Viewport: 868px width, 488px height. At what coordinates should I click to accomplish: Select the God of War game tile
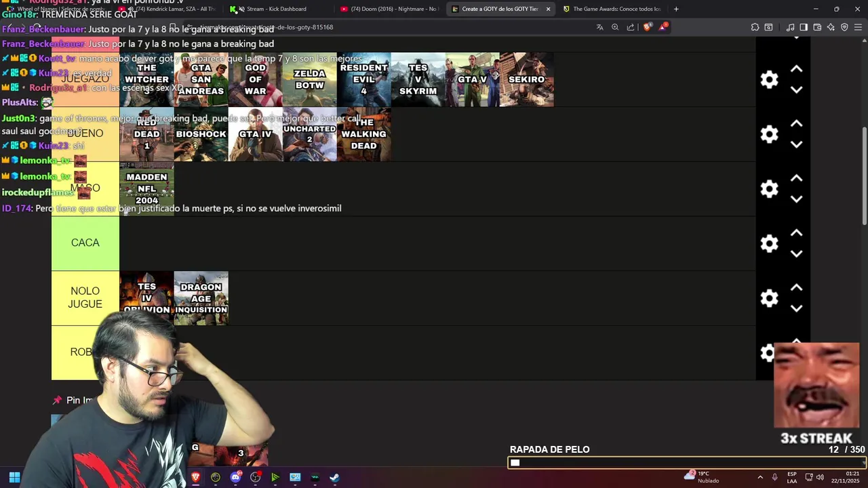[255, 79]
